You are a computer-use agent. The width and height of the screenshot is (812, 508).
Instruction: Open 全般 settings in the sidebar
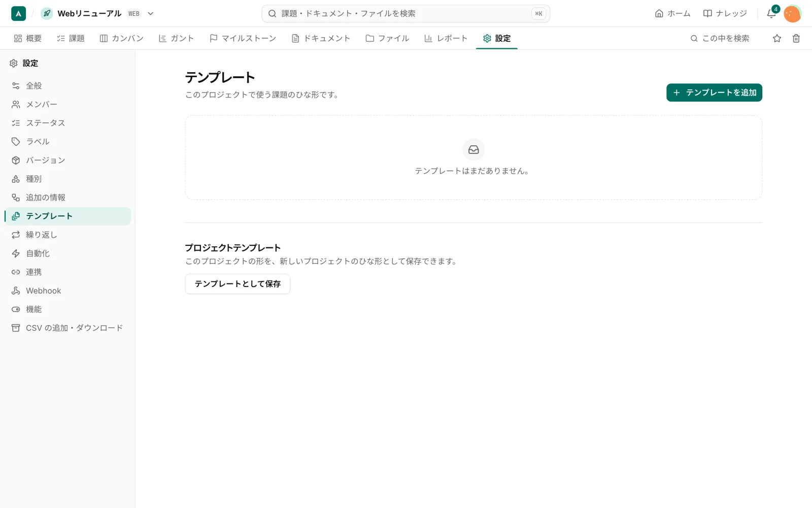coord(67,86)
